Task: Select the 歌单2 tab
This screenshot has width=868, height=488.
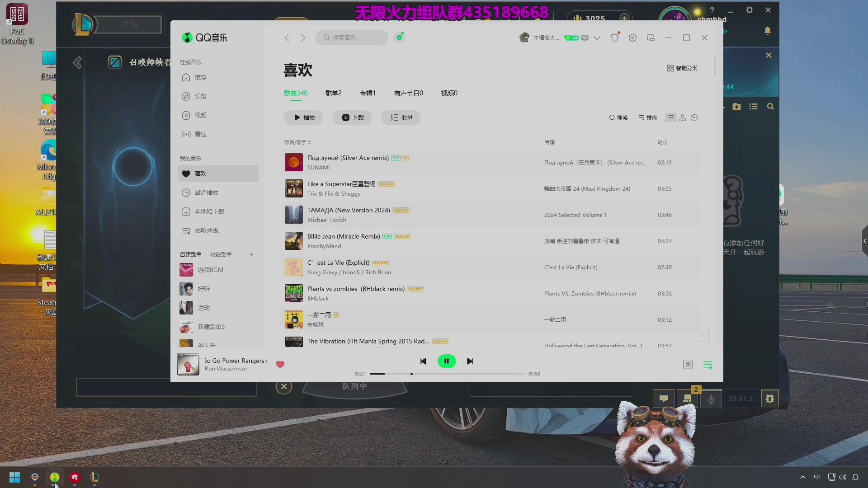Action: click(x=334, y=93)
